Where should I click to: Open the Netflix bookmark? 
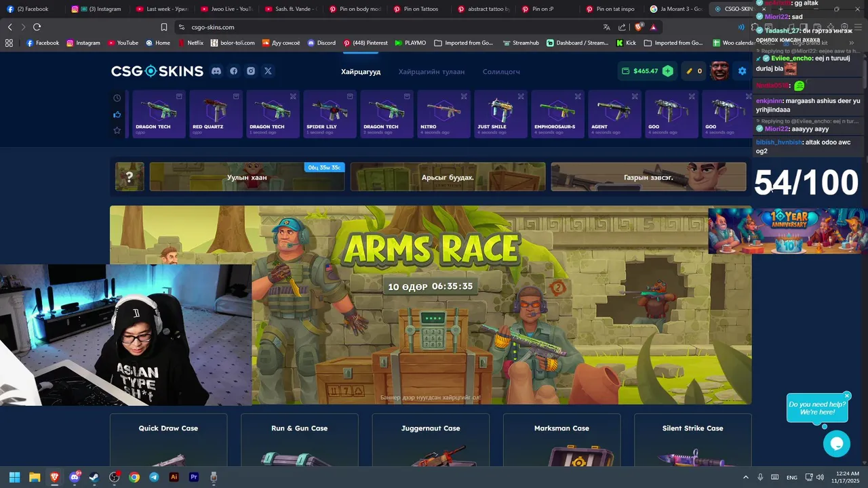tap(191, 43)
